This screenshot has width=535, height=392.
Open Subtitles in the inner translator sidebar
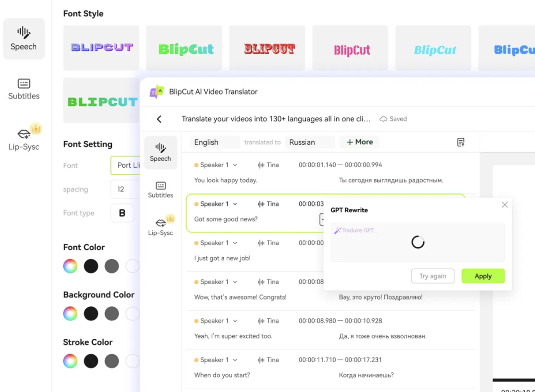click(x=161, y=190)
